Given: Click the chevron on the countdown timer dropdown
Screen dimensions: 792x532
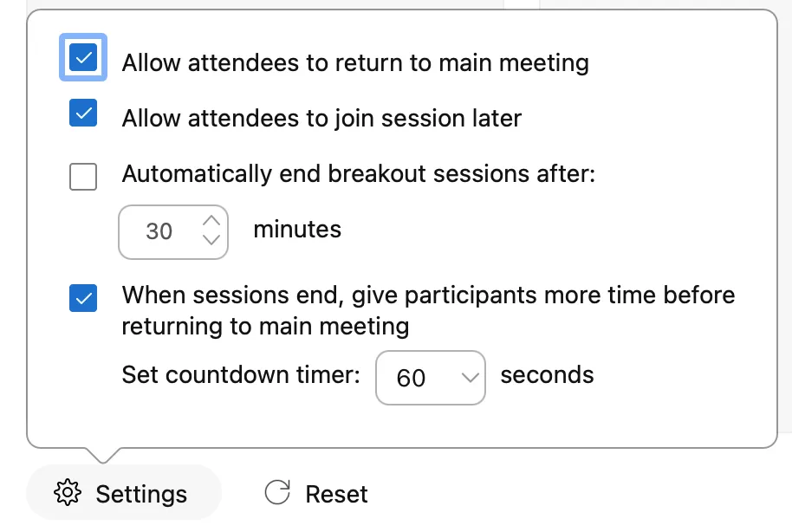Looking at the screenshot, I should click(470, 377).
